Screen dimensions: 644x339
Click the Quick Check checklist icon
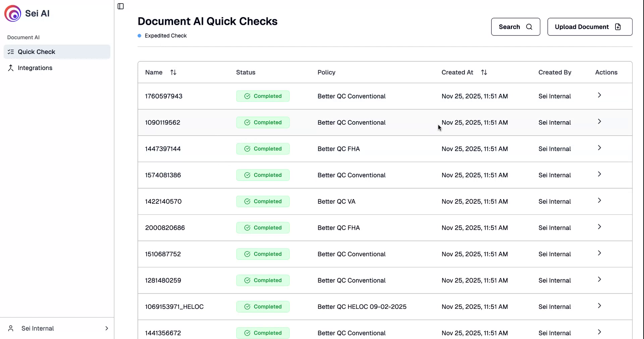[x=11, y=52]
